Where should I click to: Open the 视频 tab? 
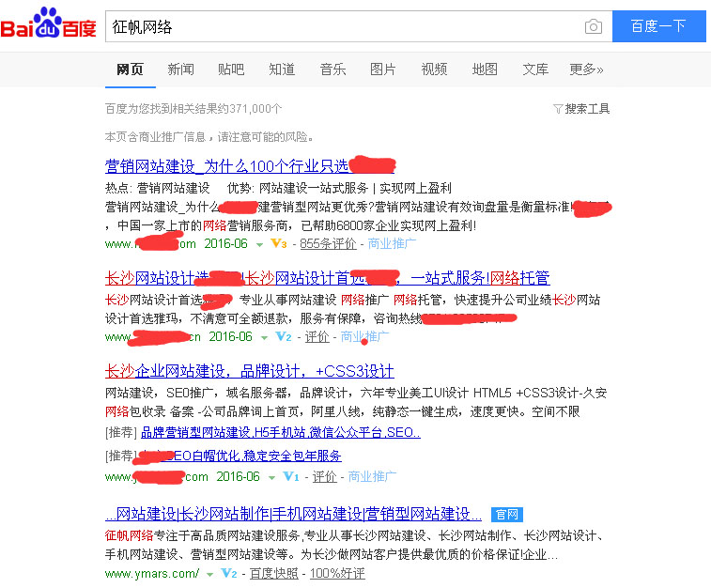435,70
